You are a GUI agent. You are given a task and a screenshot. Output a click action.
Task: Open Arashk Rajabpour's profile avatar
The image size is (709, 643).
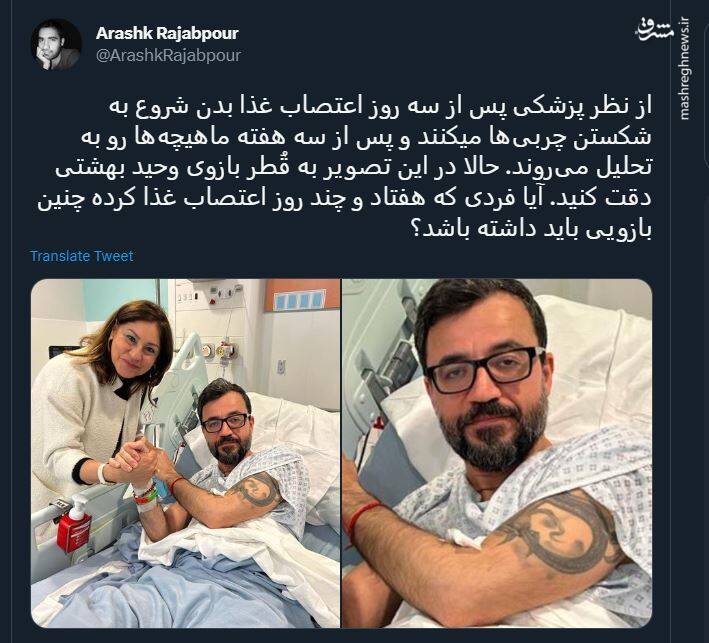coord(56,44)
